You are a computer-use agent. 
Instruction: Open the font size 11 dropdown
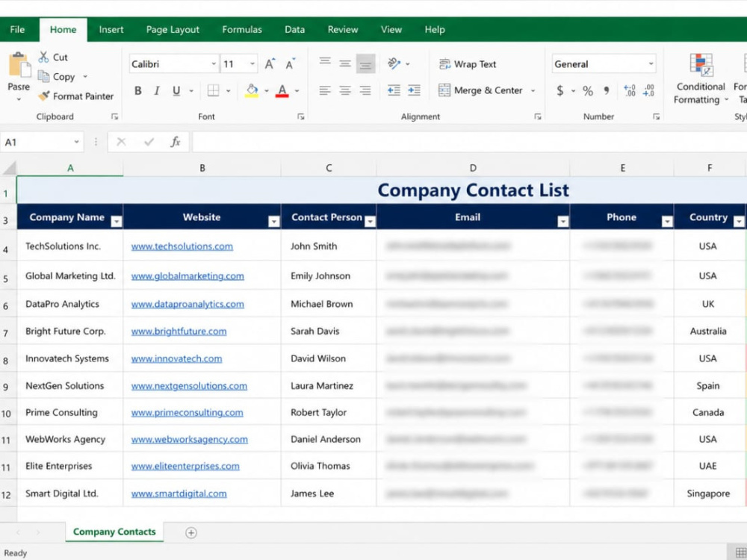point(252,63)
